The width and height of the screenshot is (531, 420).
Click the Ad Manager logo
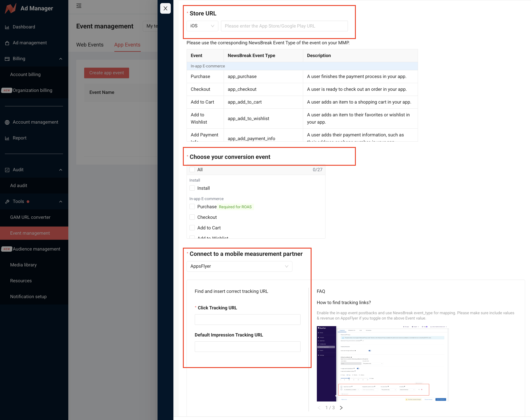[x=11, y=9]
